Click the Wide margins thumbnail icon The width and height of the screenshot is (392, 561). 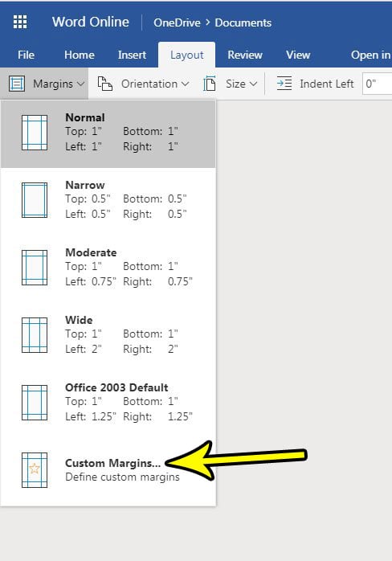(35, 335)
